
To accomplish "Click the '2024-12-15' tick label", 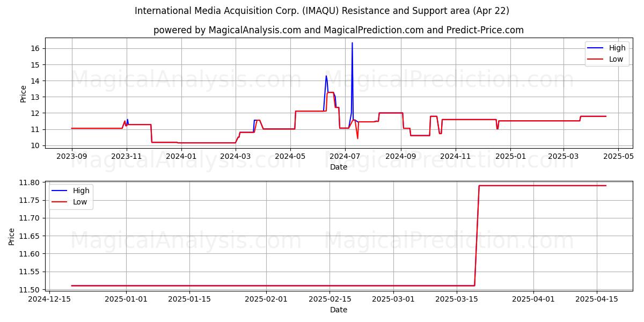I will pos(49,299).
